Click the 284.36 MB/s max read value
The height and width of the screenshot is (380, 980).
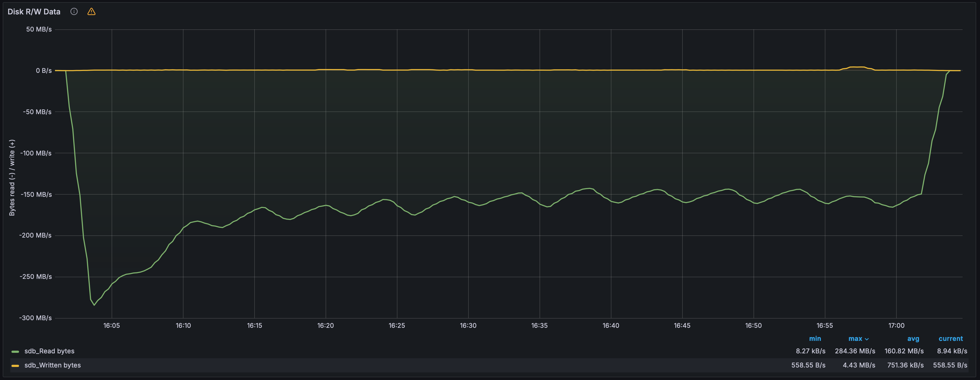pos(855,351)
